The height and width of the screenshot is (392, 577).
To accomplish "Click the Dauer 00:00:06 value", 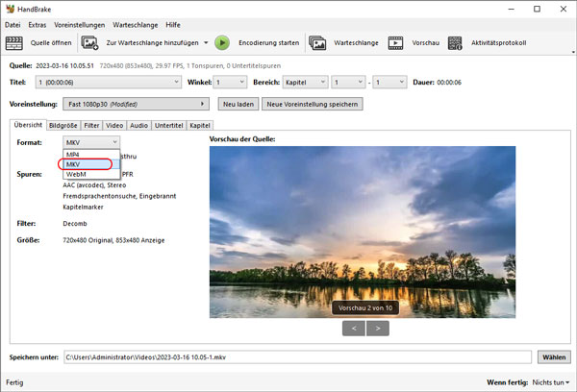I will 449,82.
